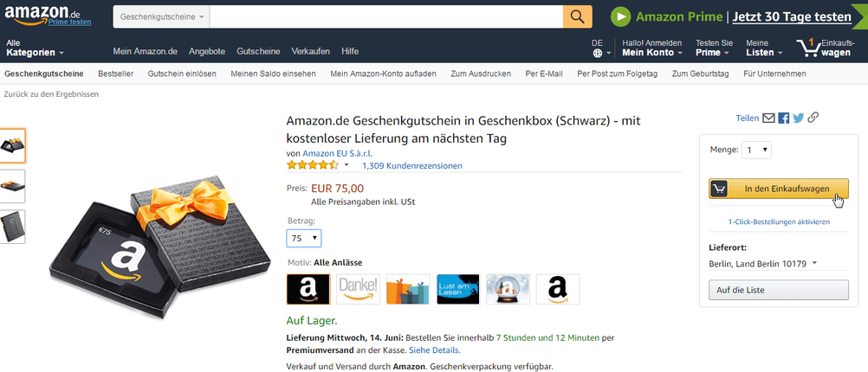Click the Amazon.de logo
The image size is (868, 372).
coord(49,16)
